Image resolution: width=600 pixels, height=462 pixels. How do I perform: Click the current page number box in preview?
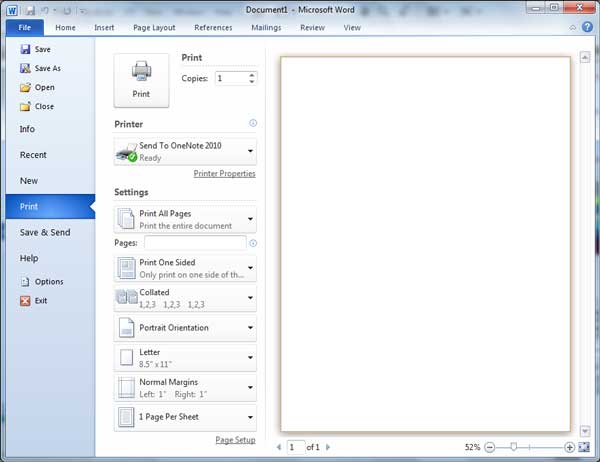pyautogui.click(x=296, y=447)
